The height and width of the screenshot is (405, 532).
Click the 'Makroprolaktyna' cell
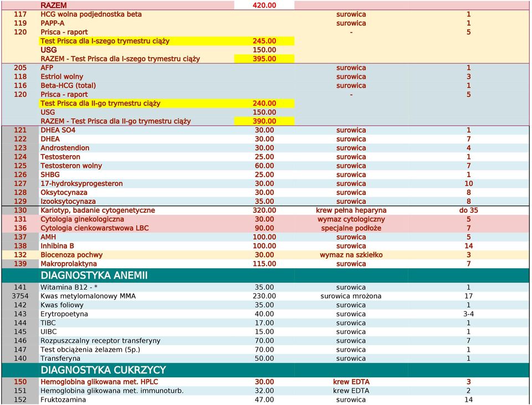(x=69, y=264)
